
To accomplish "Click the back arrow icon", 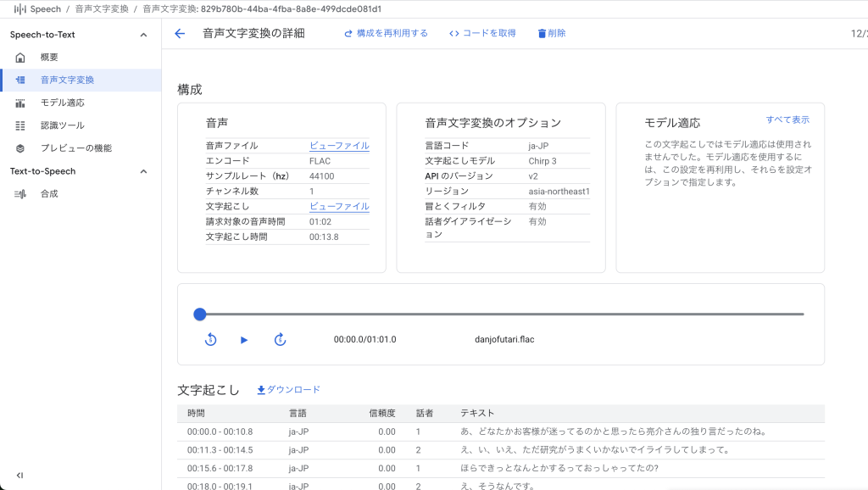I will [180, 34].
